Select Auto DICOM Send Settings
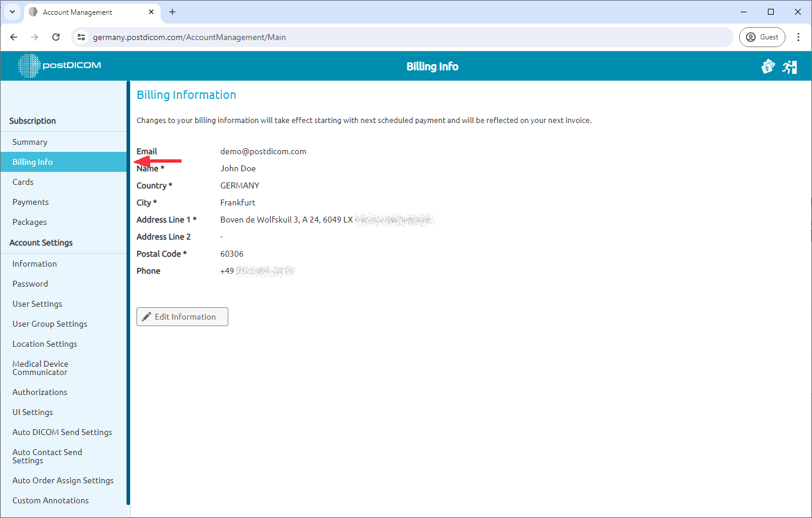 (62, 431)
